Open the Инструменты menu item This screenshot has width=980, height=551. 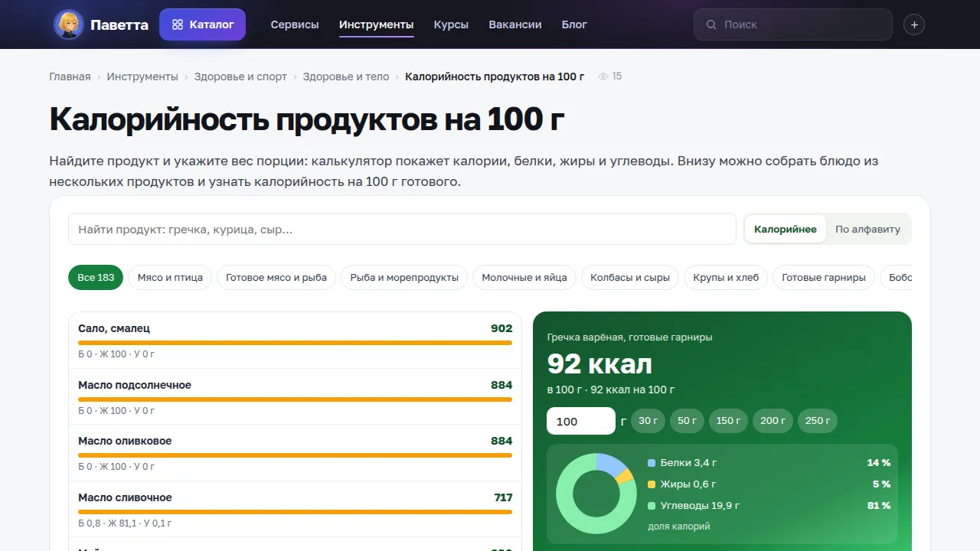[x=377, y=24]
